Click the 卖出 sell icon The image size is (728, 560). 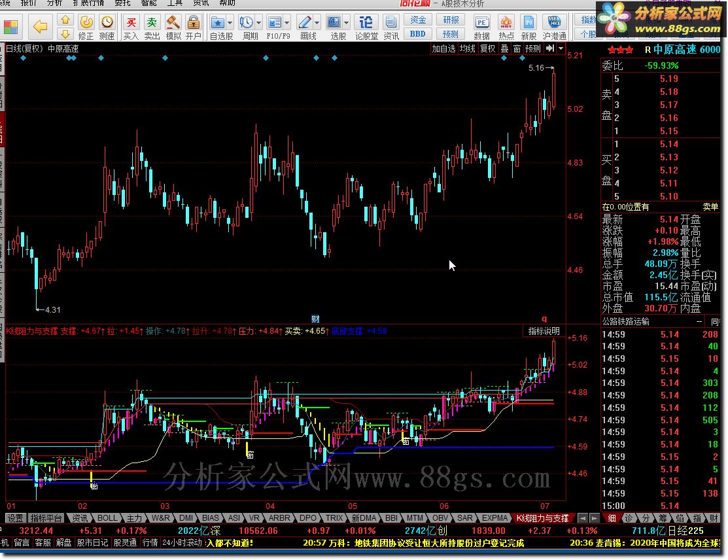pyautogui.click(x=152, y=22)
